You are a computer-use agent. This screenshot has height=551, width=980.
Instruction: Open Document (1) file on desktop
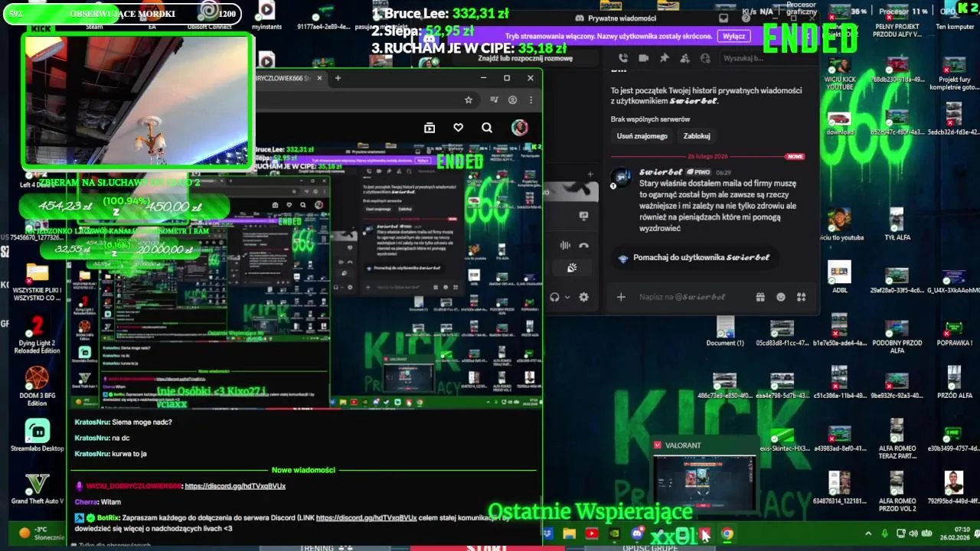point(725,331)
